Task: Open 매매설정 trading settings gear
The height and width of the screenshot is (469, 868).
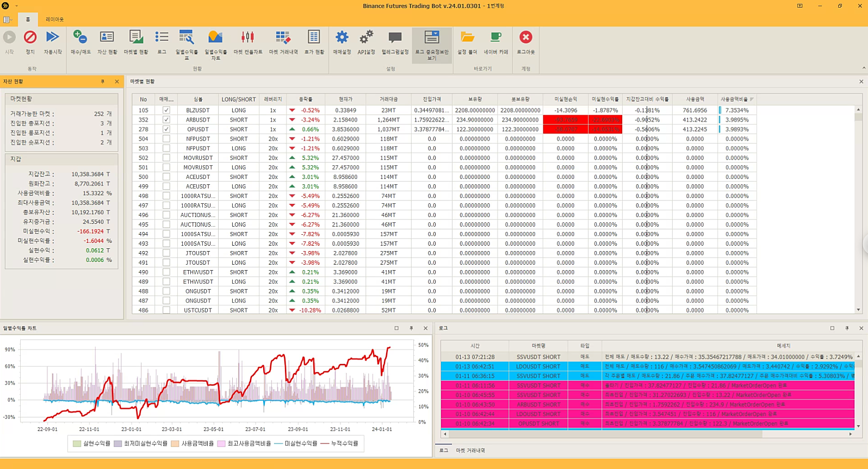Action: coord(342,37)
